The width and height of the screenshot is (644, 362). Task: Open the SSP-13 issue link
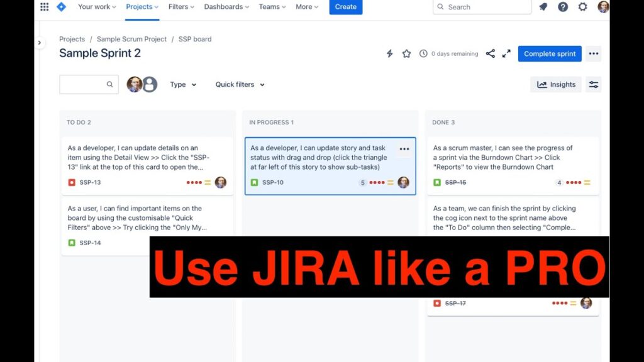[x=90, y=182]
